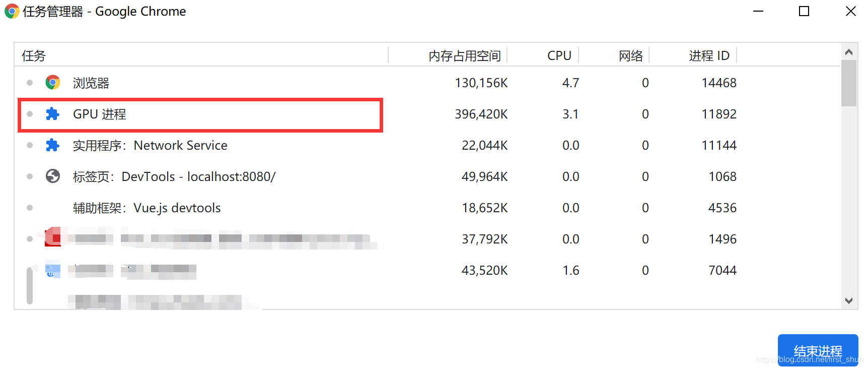The width and height of the screenshot is (868, 369).
Task: Maximize the task manager window
Action: click(804, 11)
